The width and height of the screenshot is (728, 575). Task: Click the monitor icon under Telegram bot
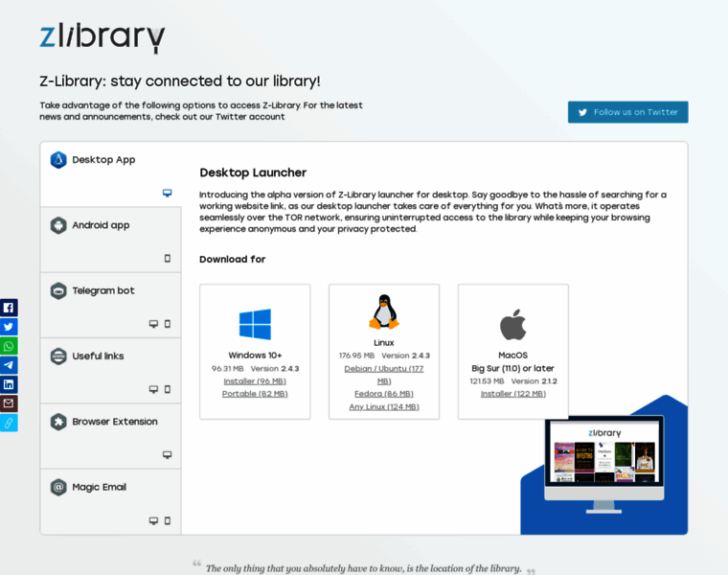(x=153, y=324)
